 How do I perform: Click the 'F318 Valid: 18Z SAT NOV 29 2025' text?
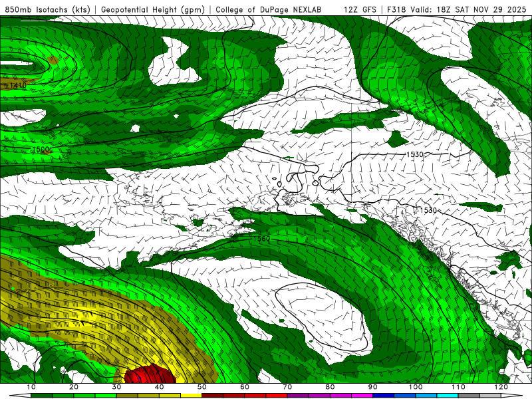[458, 9]
